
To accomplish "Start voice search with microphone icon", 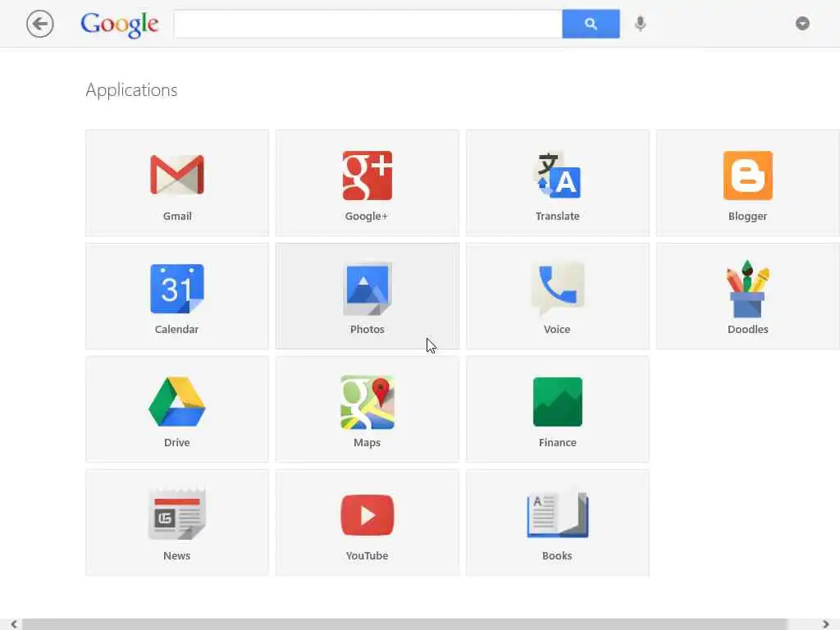I will tap(640, 24).
